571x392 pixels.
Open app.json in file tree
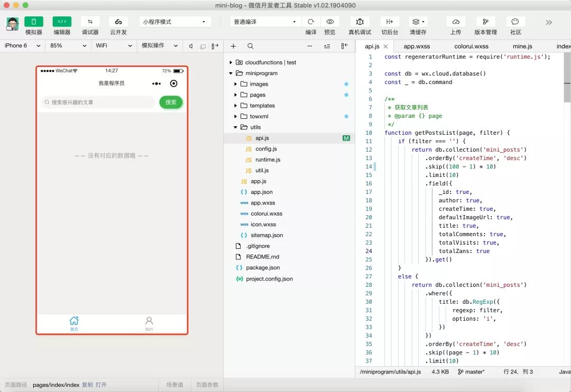tap(290, 192)
